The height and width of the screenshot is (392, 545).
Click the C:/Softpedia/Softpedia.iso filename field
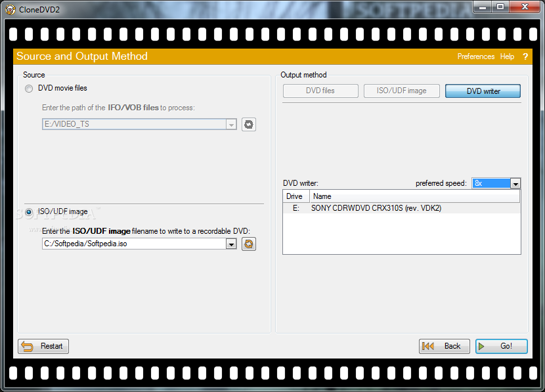134,244
